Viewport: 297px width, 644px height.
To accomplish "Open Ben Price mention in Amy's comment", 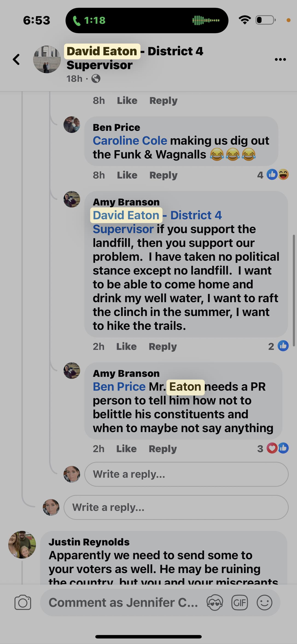I will tap(119, 387).
